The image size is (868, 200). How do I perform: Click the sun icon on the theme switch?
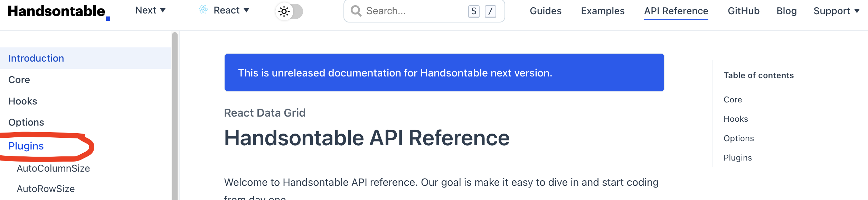284,11
